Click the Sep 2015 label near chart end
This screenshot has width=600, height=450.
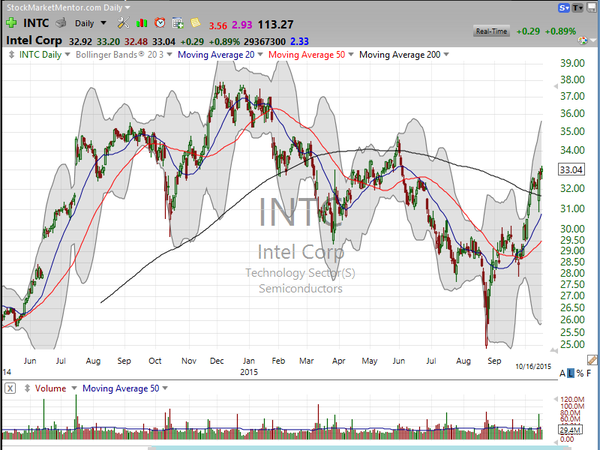tap(494, 361)
